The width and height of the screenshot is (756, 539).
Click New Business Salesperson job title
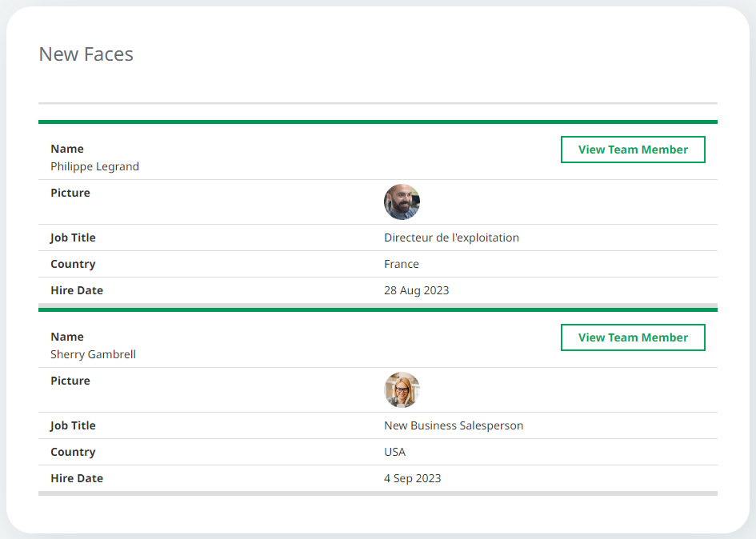[x=454, y=425]
